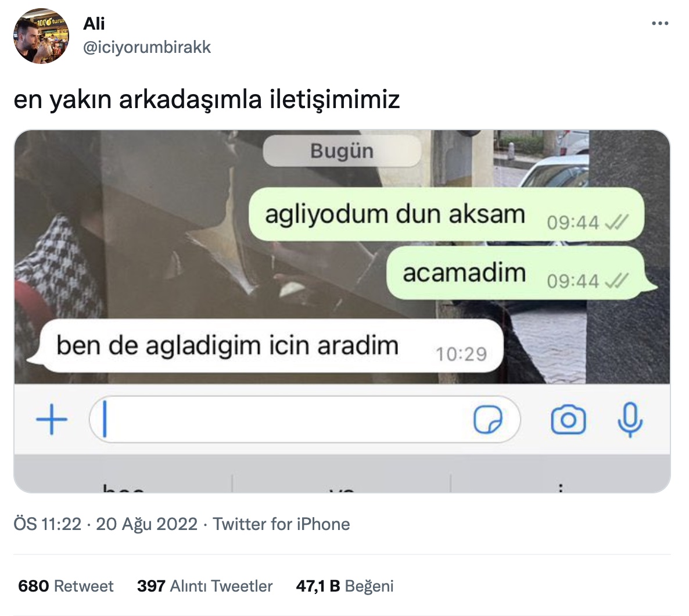Click into the chat message input field

[304, 420]
